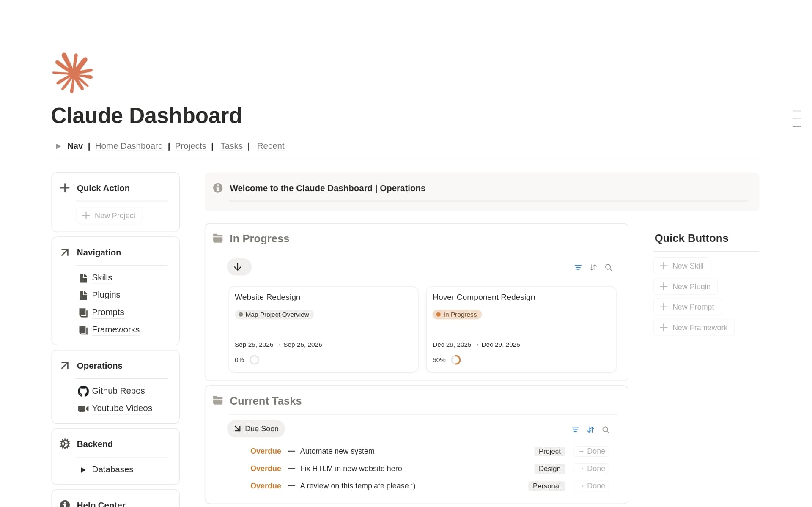Open Fix HTLM in new website hero task
Screen dimensions: 812x507
point(351,469)
